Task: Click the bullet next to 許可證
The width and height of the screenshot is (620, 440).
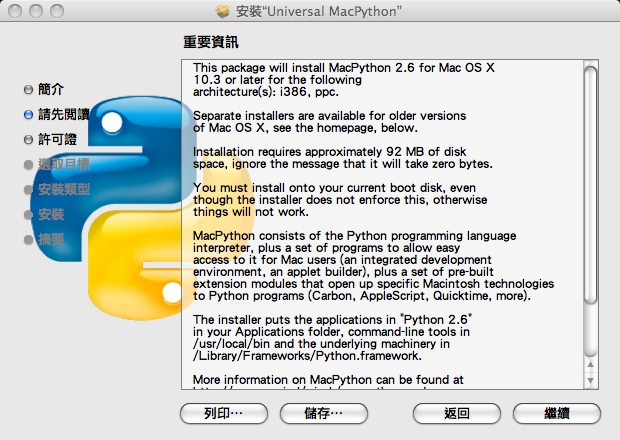Action: click(28, 140)
